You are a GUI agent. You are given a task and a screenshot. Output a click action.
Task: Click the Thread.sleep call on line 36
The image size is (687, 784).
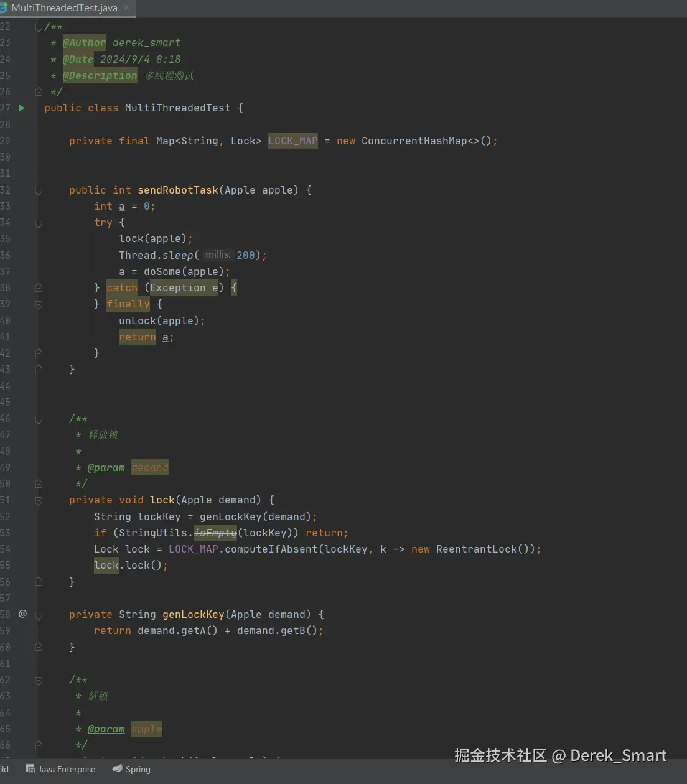click(x=156, y=255)
